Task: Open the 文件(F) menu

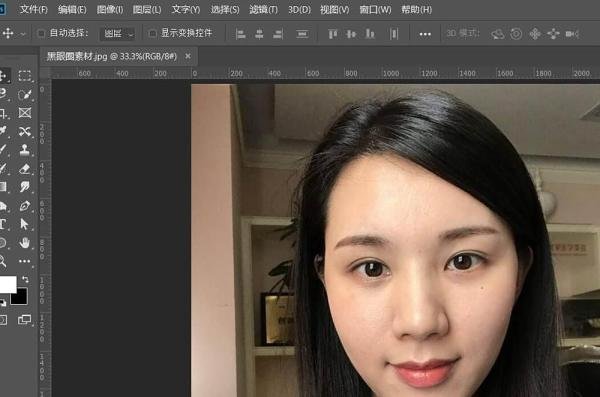Action: pyautogui.click(x=33, y=9)
